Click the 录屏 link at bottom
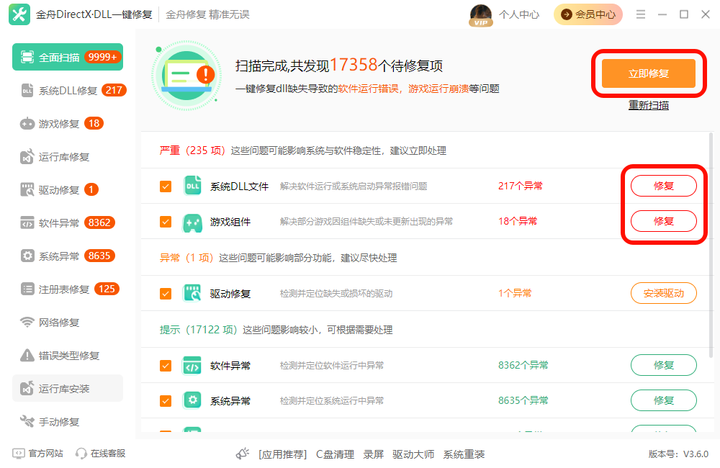The width and height of the screenshot is (720, 468). tap(373, 454)
